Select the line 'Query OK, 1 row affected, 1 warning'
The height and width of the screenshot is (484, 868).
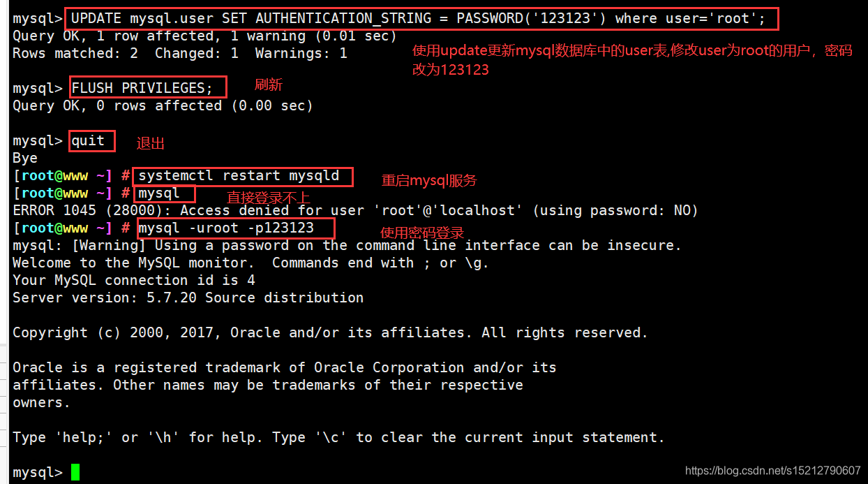[x=204, y=36]
